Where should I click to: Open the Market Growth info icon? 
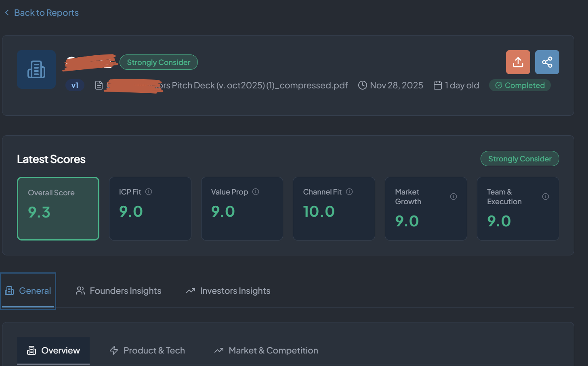pyautogui.click(x=454, y=197)
